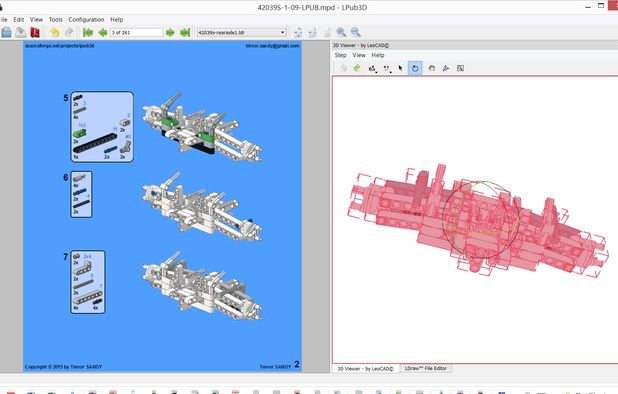Open the View menu in 3D Viewer

359,55
